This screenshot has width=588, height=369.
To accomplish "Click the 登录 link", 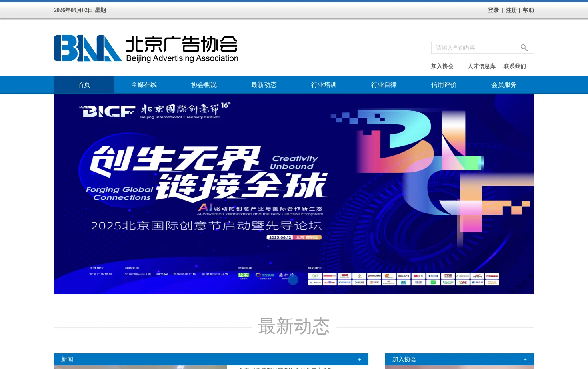I will [493, 10].
